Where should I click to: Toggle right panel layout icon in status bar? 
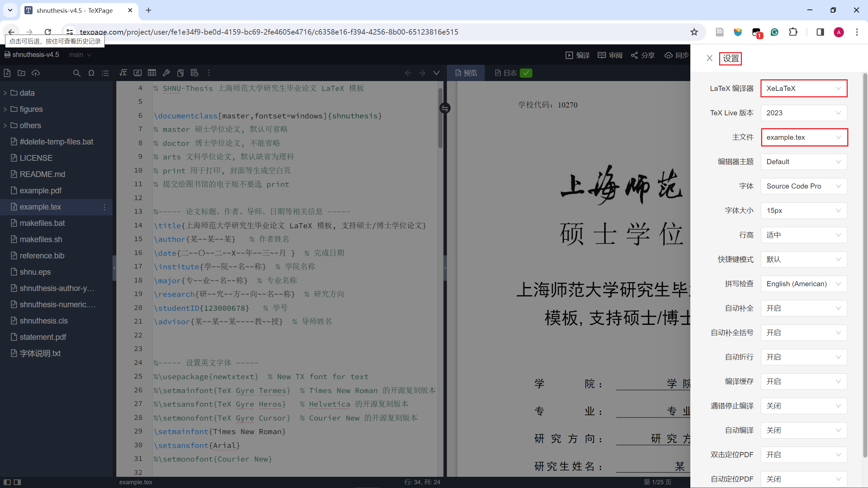17,482
